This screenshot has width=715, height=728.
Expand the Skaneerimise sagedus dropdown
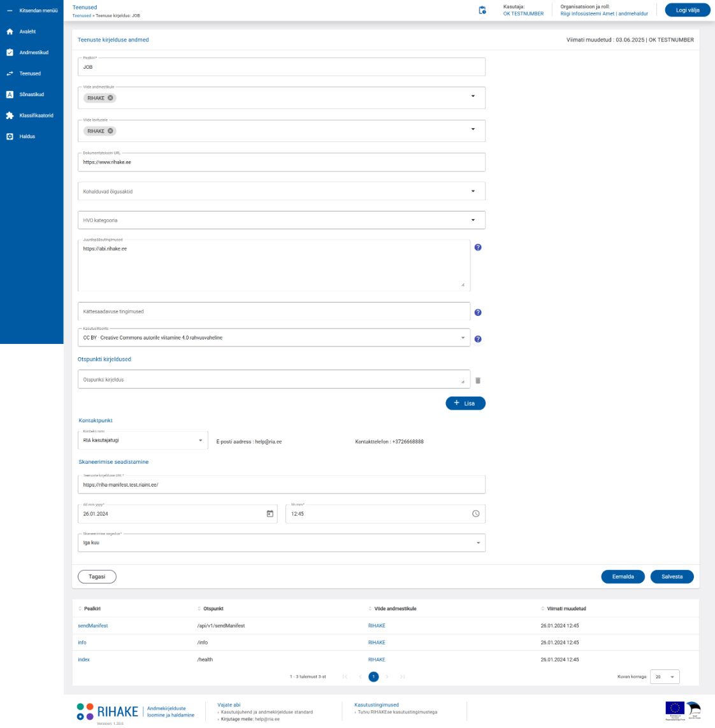(478, 543)
